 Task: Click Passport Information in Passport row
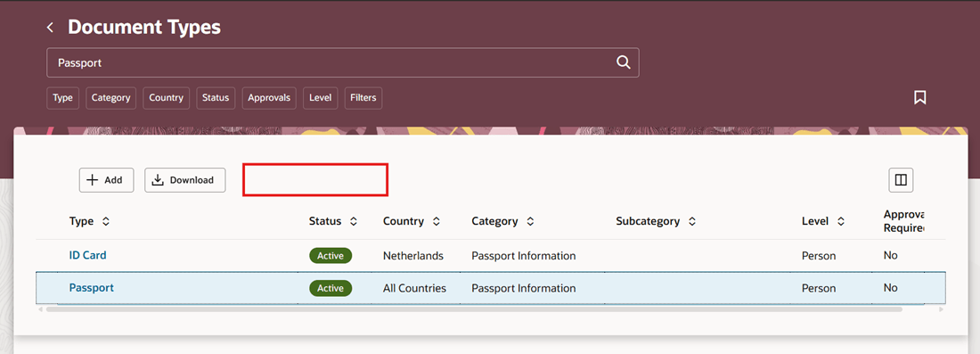click(524, 288)
